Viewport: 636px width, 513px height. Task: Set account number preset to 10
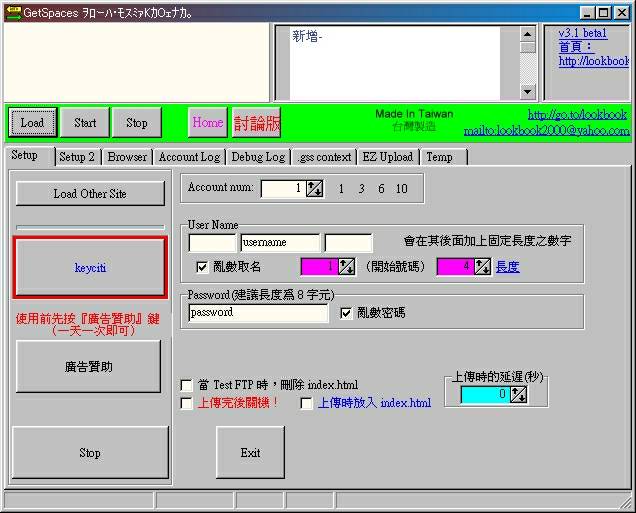pyautogui.click(x=402, y=189)
